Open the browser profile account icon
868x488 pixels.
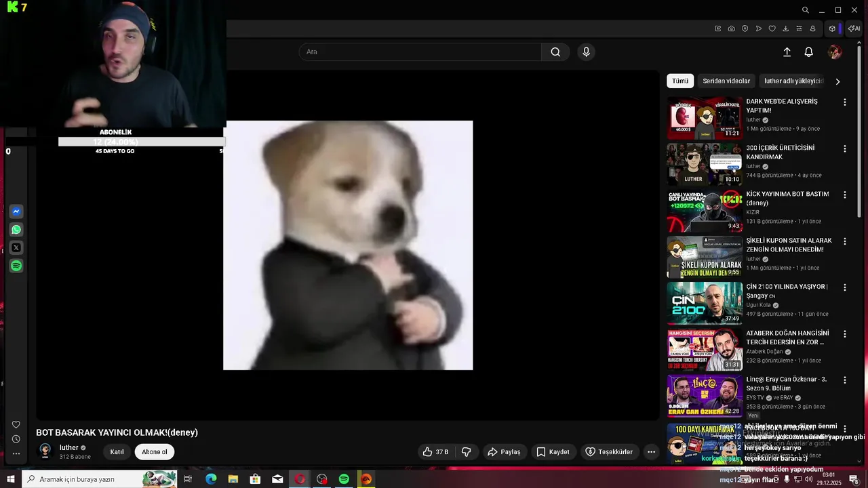pos(812,28)
